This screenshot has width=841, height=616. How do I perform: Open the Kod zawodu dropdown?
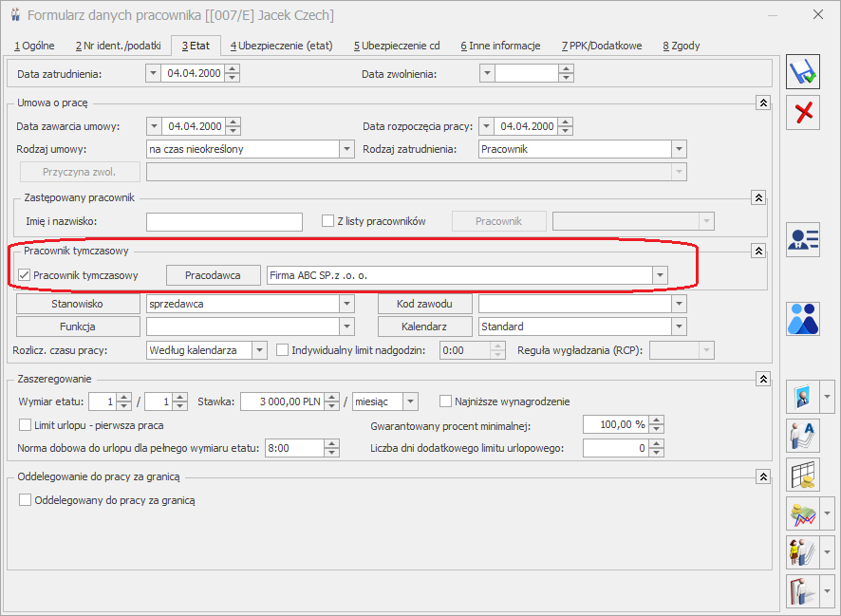(679, 304)
